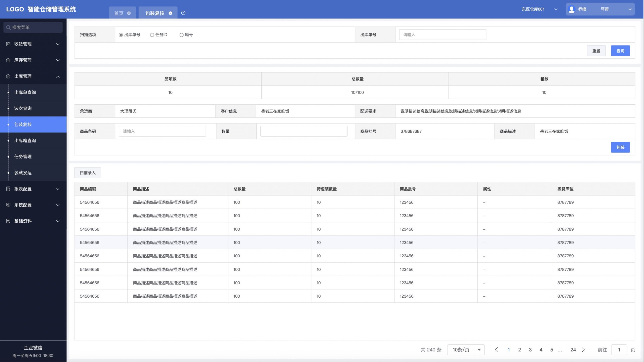
Task: Go to page 4
Action: (x=541, y=350)
